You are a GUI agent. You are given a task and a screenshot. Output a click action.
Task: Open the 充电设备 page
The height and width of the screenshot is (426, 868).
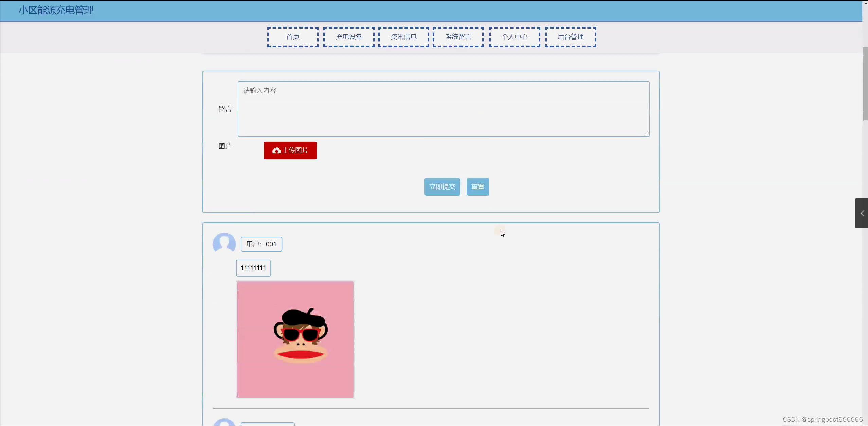[349, 37]
